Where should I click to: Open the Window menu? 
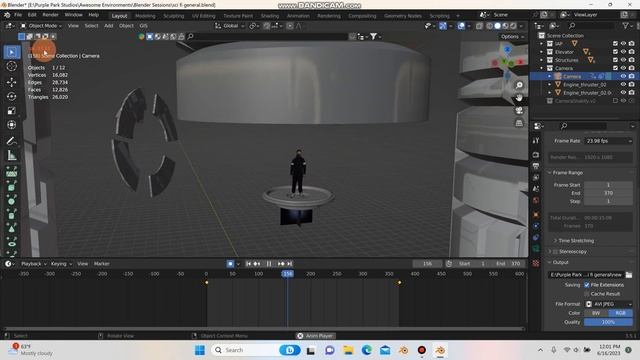pyautogui.click(x=73, y=15)
